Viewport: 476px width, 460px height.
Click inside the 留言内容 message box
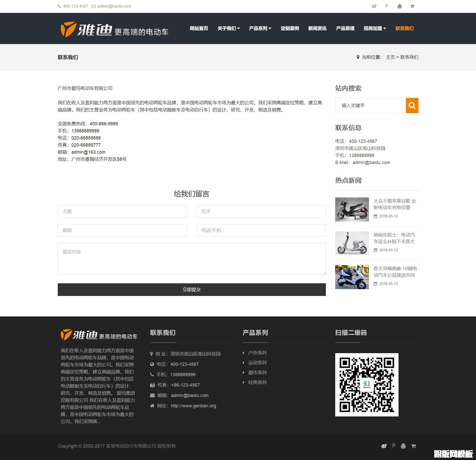(x=192, y=258)
